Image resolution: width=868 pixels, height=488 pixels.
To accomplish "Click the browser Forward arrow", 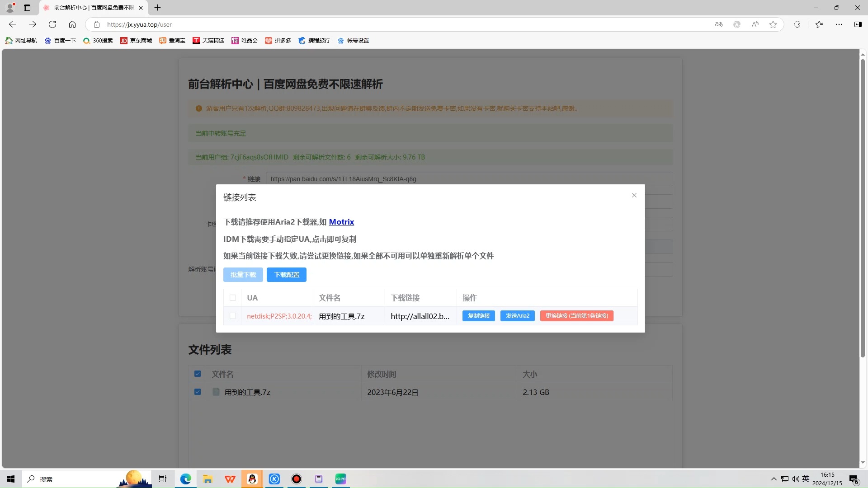I will tap(33, 24).
